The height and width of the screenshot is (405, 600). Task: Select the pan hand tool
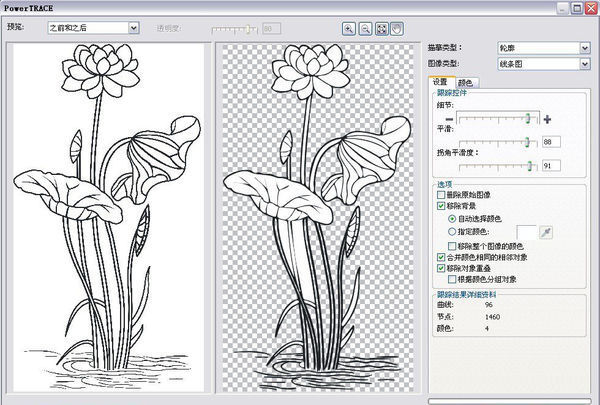pos(397,29)
